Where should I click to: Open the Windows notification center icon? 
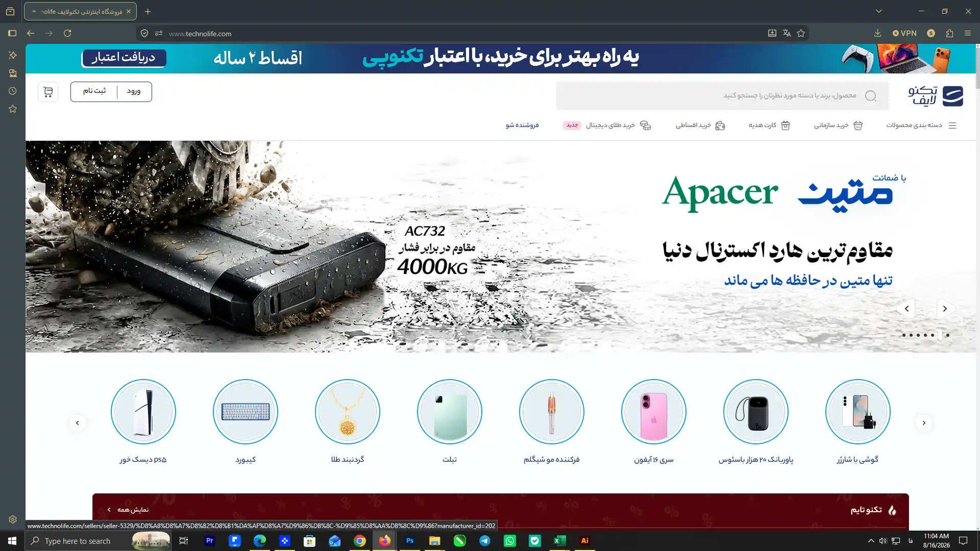(963, 541)
